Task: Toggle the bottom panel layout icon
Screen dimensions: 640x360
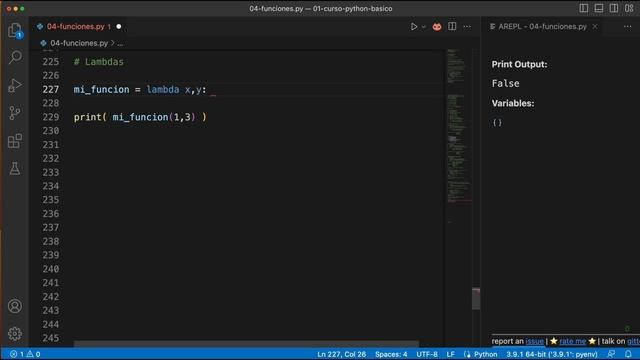Action: (x=599, y=8)
